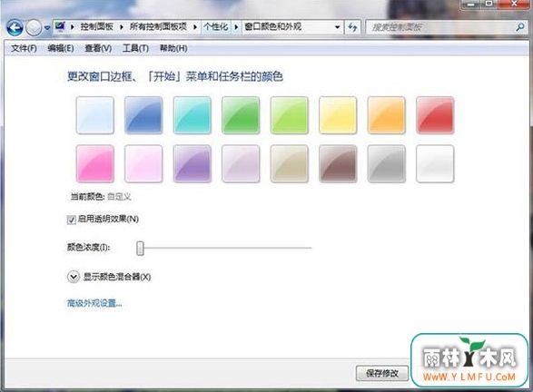Click the 颜色浓度 slider handle
Image resolution: width=533 pixels, height=392 pixels.
[x=140, y=248]
